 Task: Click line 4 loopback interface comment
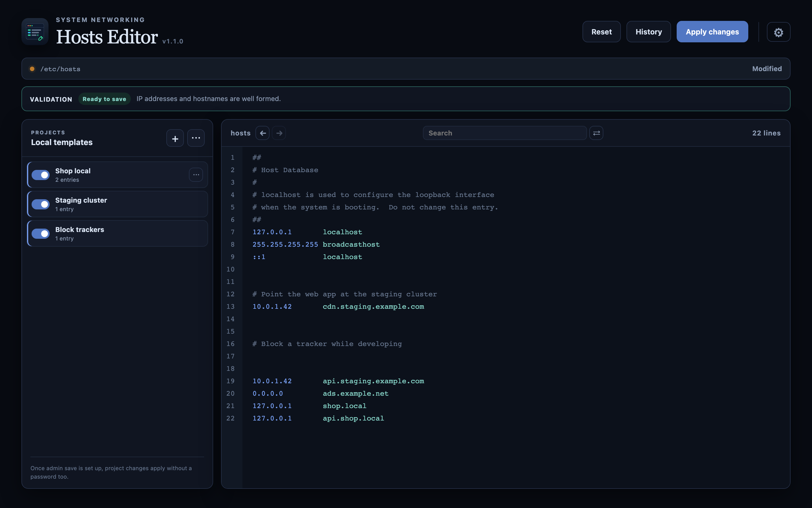coord(373,195)
